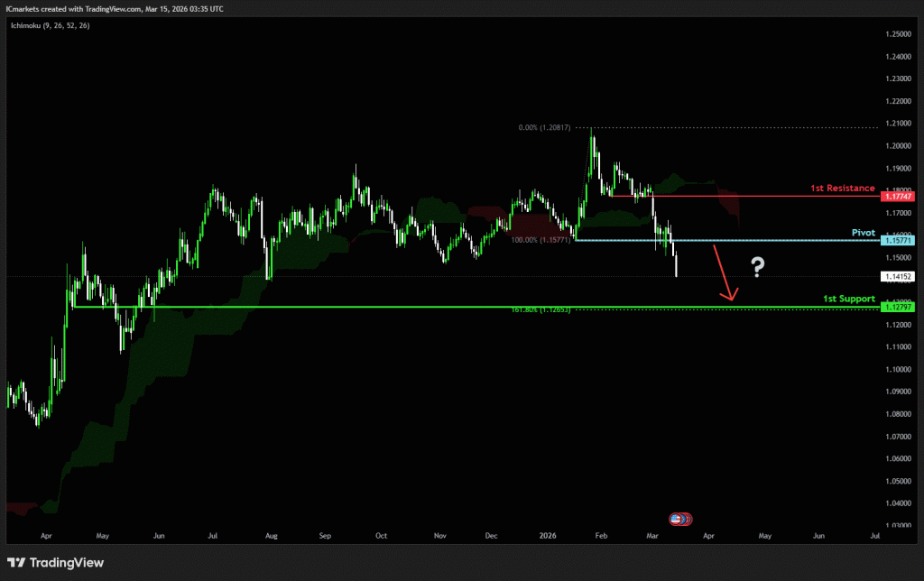Click the TradingView logo in the footer
Image resolution: width=924 pixels, height=581 pixels.
tap(55, 563)
